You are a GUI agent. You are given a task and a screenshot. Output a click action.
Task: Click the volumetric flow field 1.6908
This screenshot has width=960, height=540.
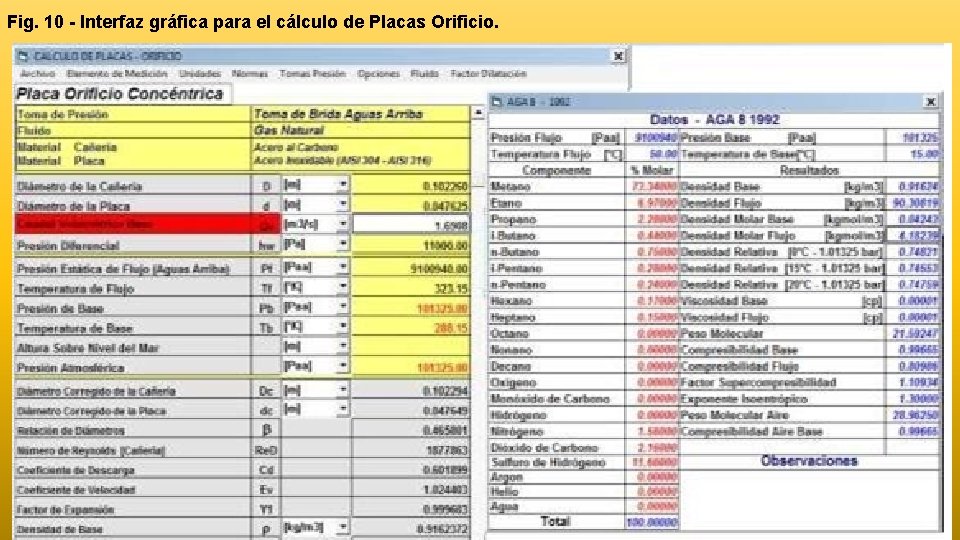[411, 225]
